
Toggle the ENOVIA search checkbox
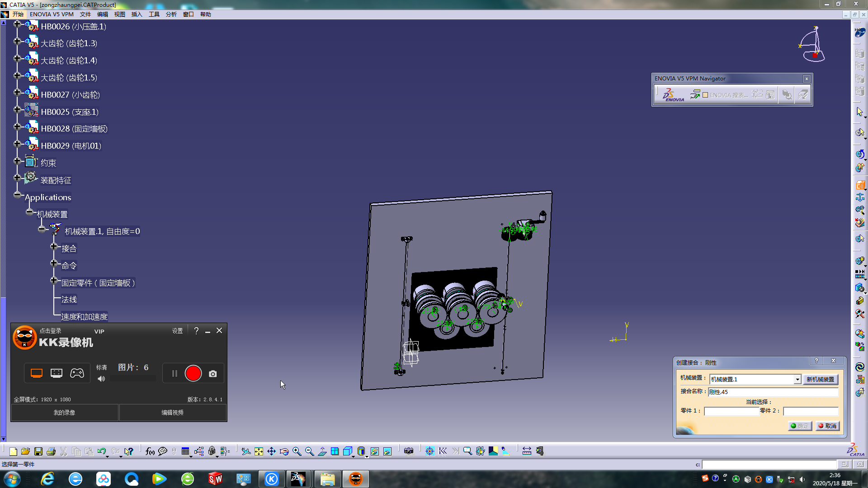click(x=705, y=95)
